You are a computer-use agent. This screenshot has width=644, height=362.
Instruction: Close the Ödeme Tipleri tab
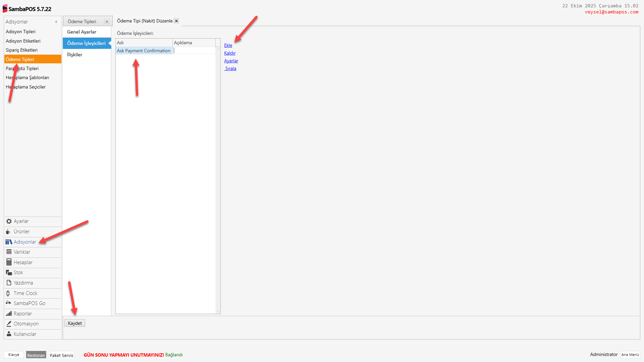[107, 21]
